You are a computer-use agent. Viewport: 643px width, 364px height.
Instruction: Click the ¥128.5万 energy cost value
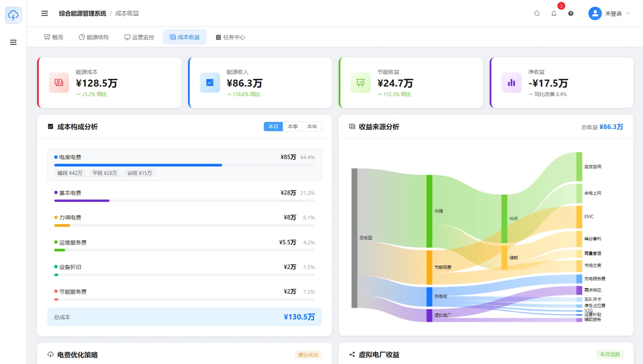(x=97, y=83)
